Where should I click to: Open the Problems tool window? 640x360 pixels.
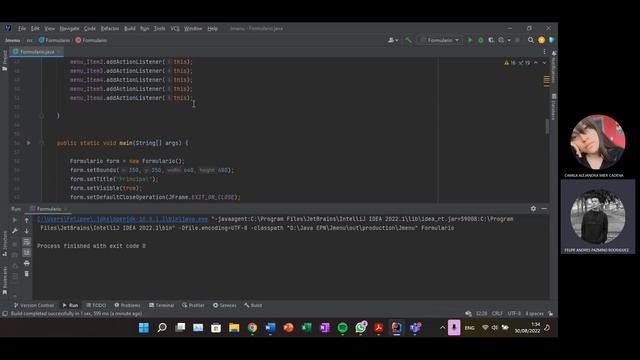[127, 305]
